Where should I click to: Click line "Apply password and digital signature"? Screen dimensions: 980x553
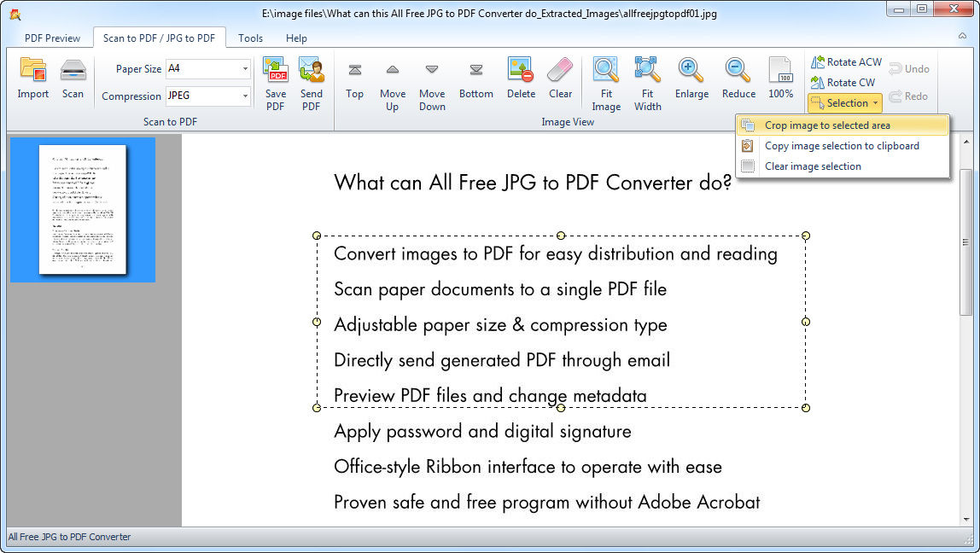pos(482,431)
